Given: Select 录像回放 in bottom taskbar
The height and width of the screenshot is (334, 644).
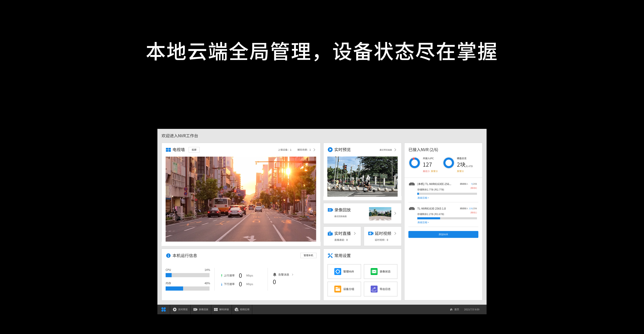Looking at the screenshot, I should (201, 310).
